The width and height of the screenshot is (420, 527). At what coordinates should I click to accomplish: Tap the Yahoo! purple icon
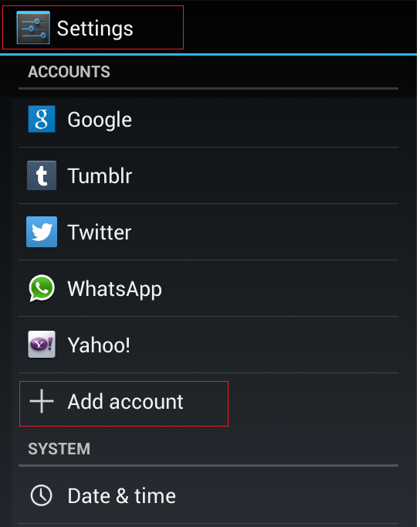pos(42,345)
